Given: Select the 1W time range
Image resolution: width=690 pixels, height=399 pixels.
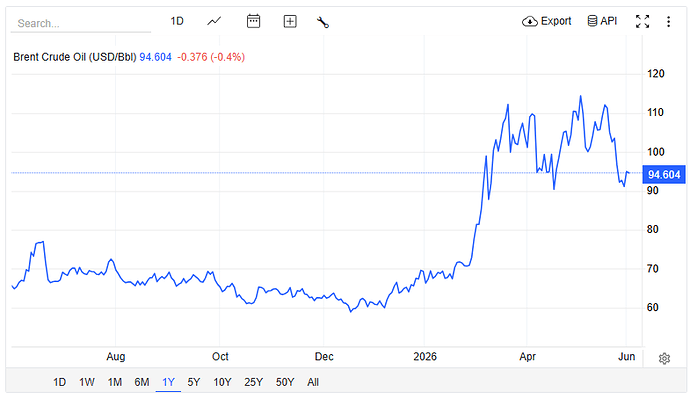Looking at the screenshot, I should (87, 382).
